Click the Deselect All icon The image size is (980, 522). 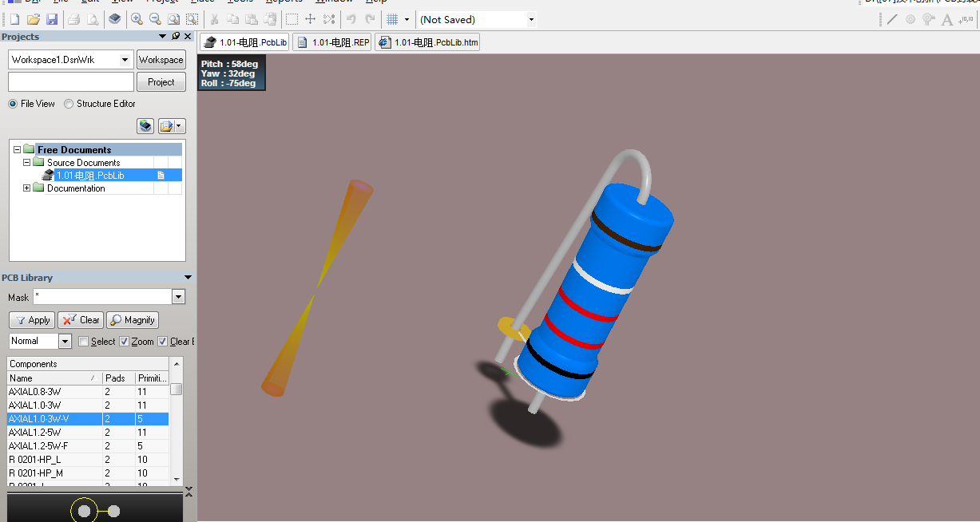[x=329, y=19]
